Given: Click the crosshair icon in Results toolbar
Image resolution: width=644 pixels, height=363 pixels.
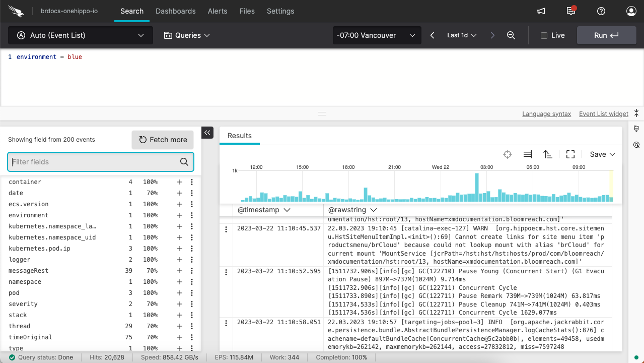Looking at the screenshot, I should [x=508, y=154].
